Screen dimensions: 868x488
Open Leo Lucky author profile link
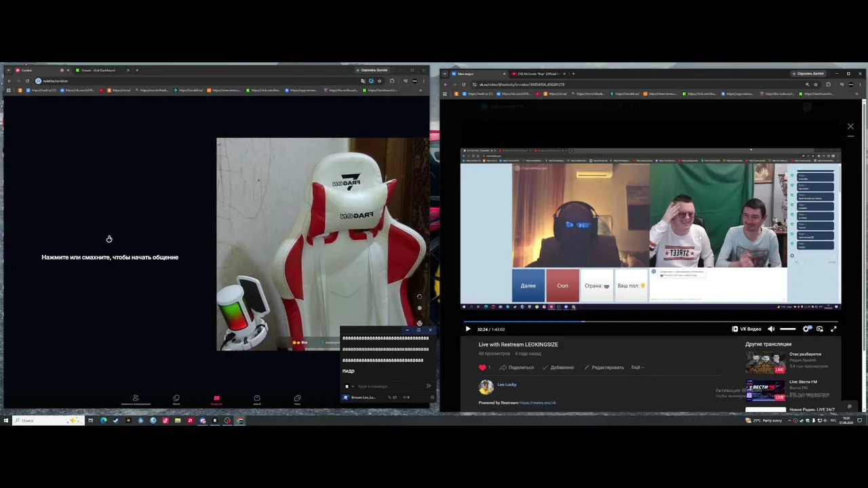point(507,384)
